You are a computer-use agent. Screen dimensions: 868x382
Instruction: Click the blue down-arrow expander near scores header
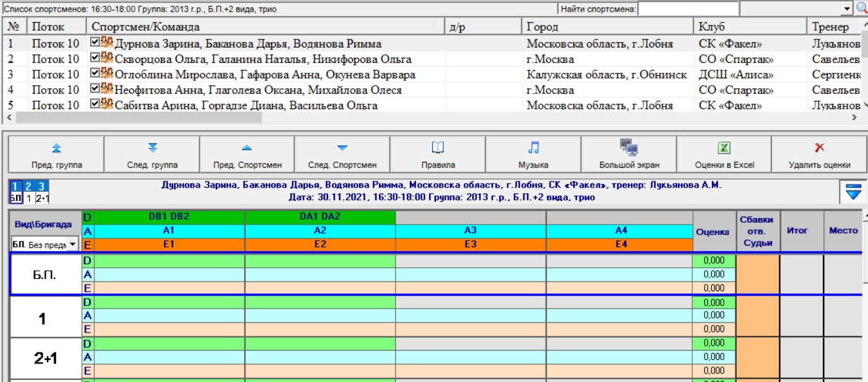[853, 193]
